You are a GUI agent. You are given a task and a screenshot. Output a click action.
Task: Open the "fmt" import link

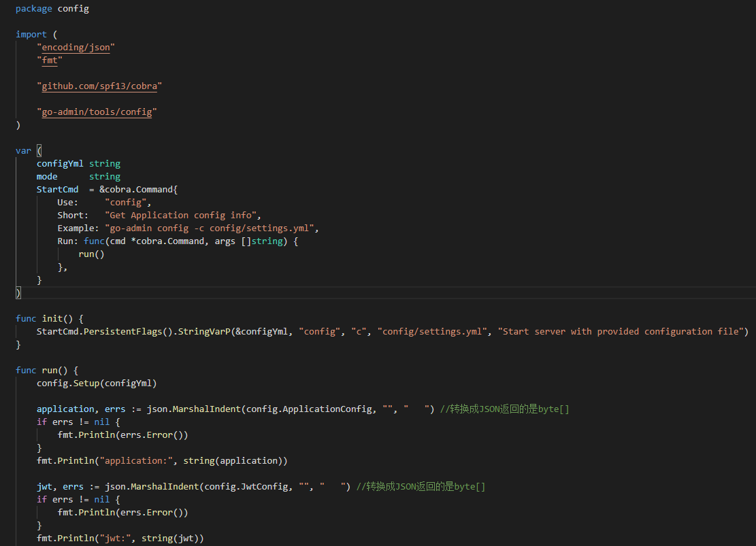pos(50,61)
